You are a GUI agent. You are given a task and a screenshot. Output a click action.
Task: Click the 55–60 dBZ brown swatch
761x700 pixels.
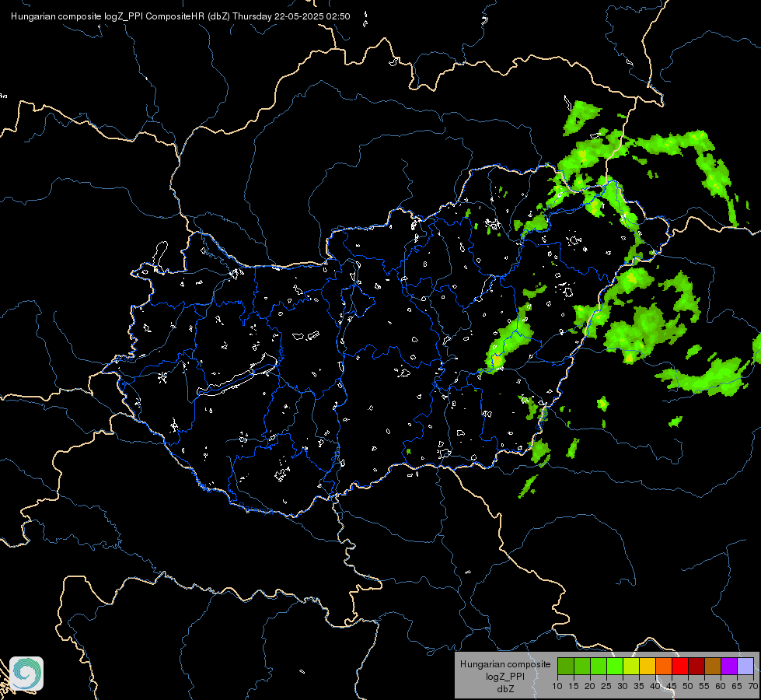click(713, 666)
